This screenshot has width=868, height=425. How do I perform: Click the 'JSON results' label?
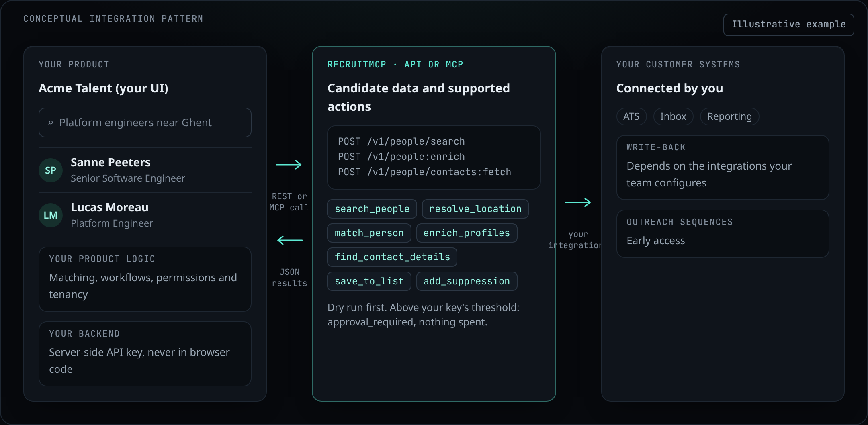coord(289,278)
